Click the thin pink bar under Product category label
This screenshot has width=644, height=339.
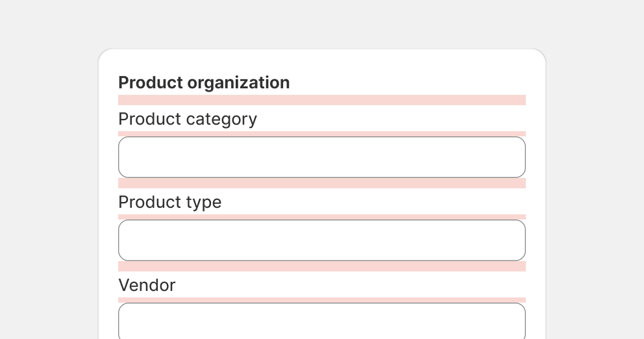tap(322, 134)
